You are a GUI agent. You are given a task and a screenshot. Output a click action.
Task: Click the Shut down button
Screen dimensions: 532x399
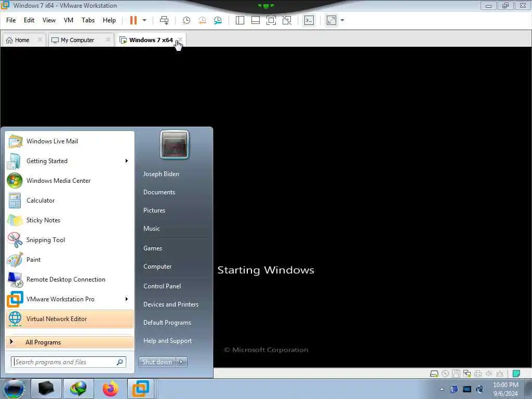[x=157, y=362]
